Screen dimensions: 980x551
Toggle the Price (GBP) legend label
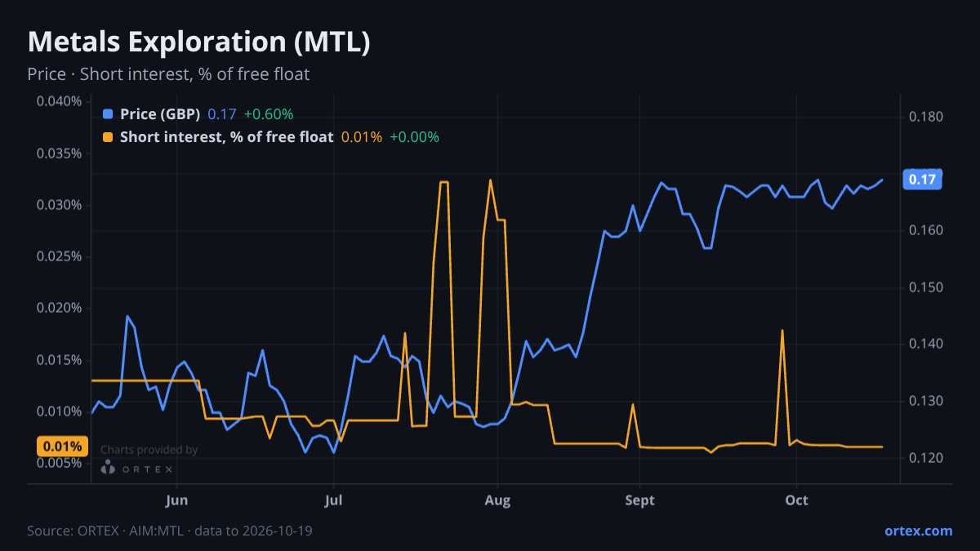160,114
